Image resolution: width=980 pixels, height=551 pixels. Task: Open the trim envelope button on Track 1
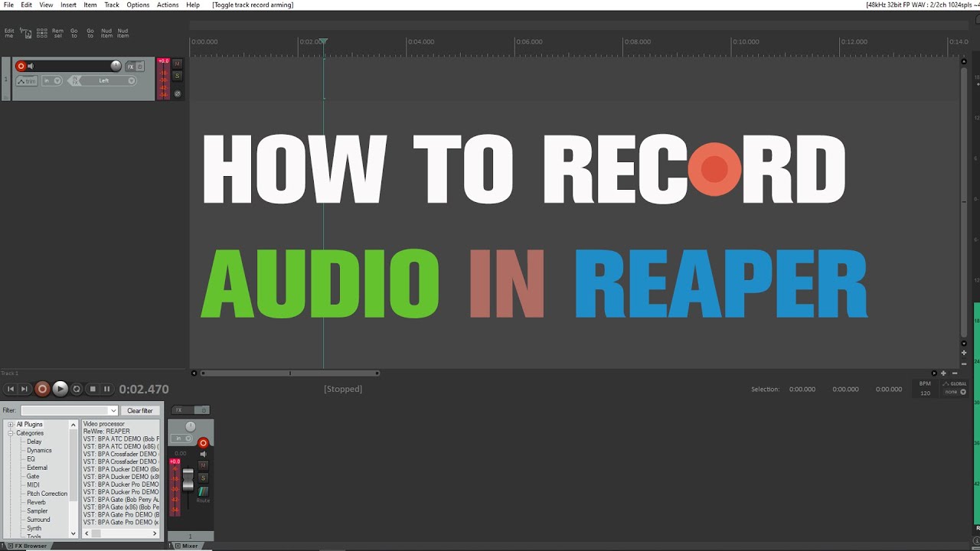pos(27,81)
